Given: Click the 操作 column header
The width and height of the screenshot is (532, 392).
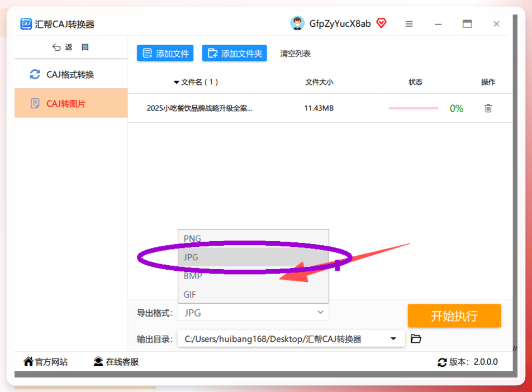Looking at the screenshot, I should coord(488,82).
